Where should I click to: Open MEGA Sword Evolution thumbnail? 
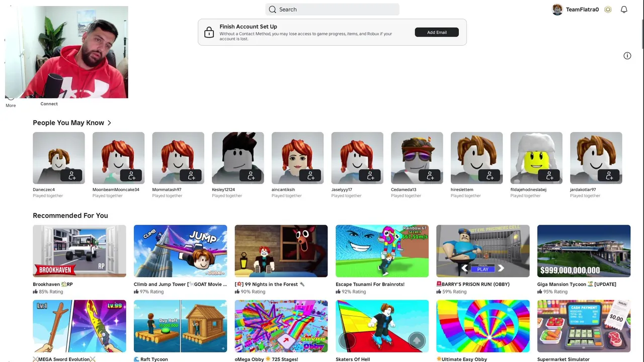pyautogui.click(x=79, y=326)
